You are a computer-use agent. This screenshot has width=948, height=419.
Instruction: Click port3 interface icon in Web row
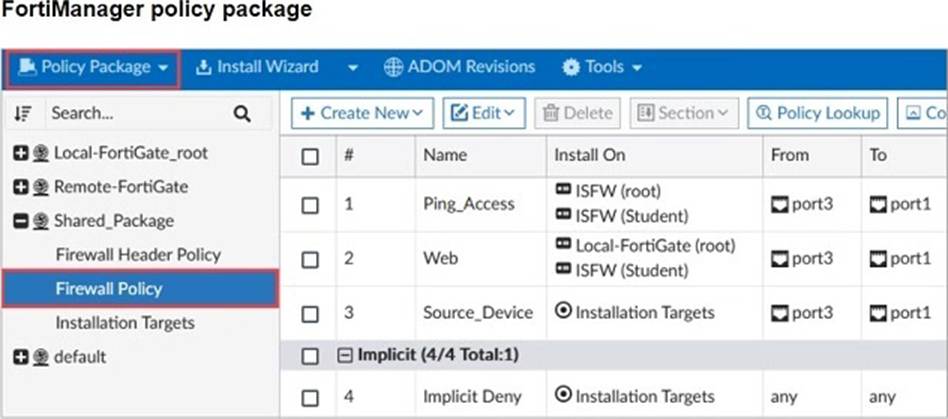[x=780, y=259]
